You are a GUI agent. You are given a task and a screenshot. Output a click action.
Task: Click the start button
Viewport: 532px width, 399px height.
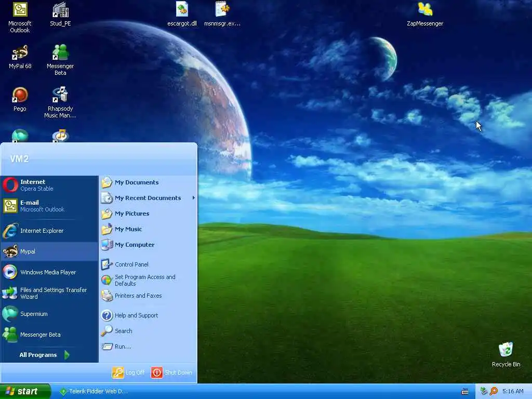(x=25, y=391)
